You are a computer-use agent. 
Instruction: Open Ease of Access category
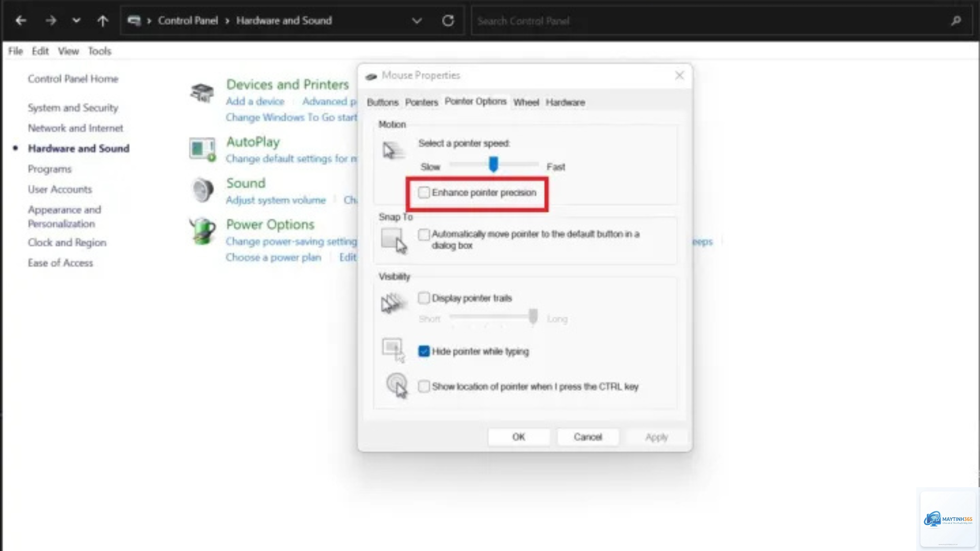point(60,263)
